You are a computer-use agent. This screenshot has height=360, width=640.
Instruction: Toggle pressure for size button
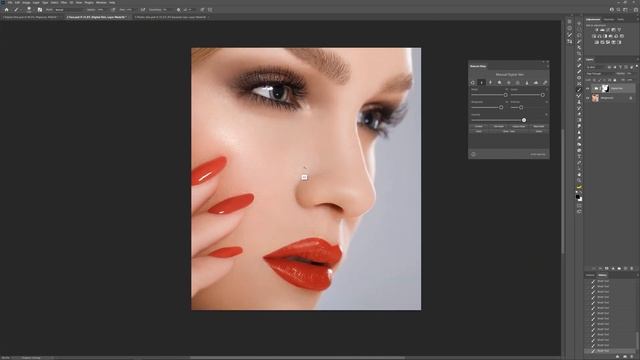click(x=202, y=10)
